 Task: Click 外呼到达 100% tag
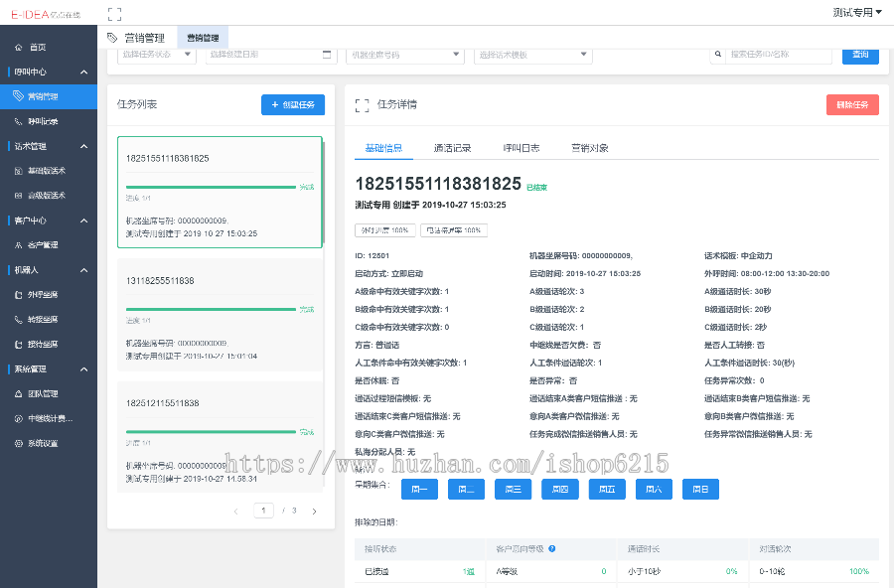[384, 230]
